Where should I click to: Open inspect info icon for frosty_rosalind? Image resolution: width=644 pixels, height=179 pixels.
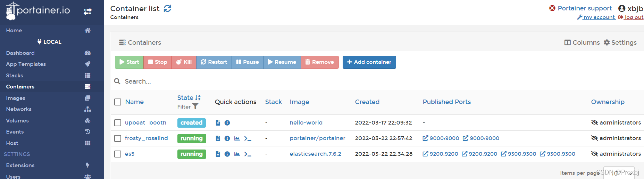point(227,138)
